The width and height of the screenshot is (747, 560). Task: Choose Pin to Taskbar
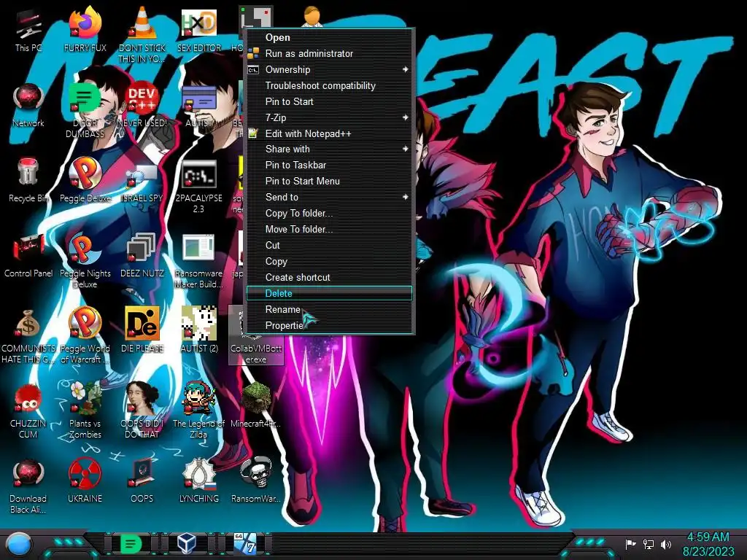tap(329, 166)
